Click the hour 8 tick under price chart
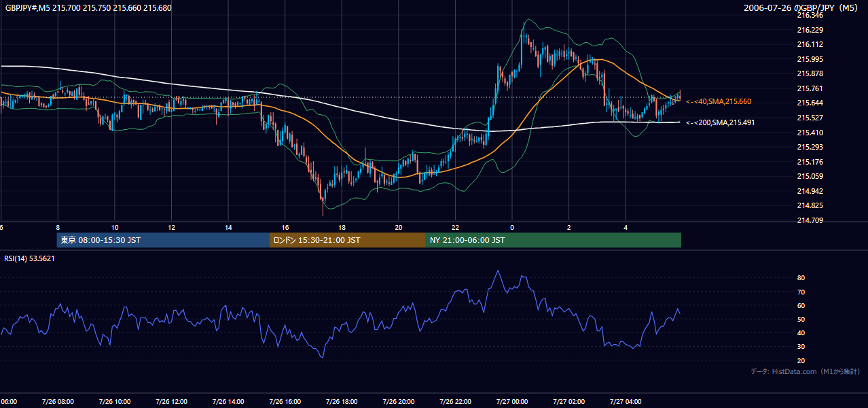Screen dimensions: 868x408 coord(58,227)
